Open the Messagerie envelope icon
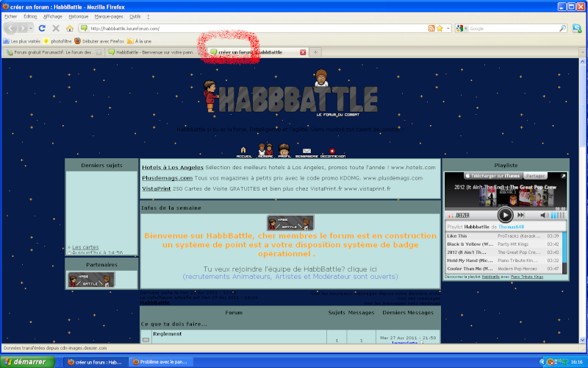Screen dimensions: 588x368 click(306, 152)
